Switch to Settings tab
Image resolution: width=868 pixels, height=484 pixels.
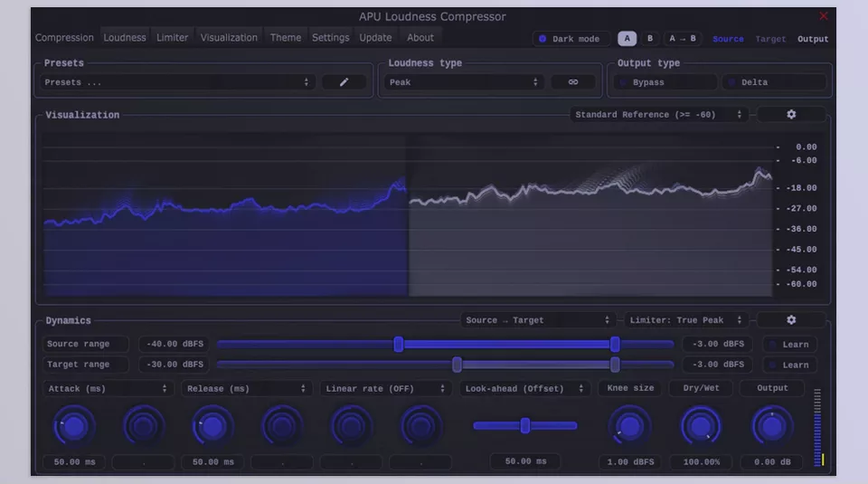[331, 38]
